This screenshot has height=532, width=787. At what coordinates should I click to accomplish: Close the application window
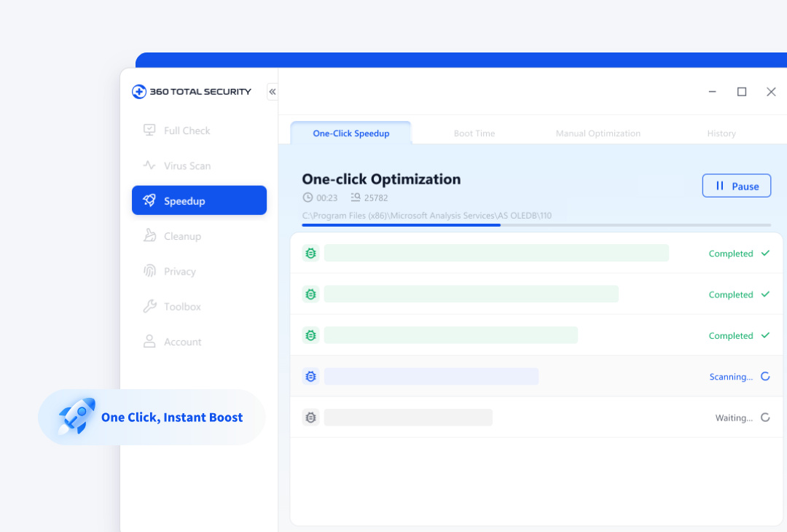pos(771,91)
